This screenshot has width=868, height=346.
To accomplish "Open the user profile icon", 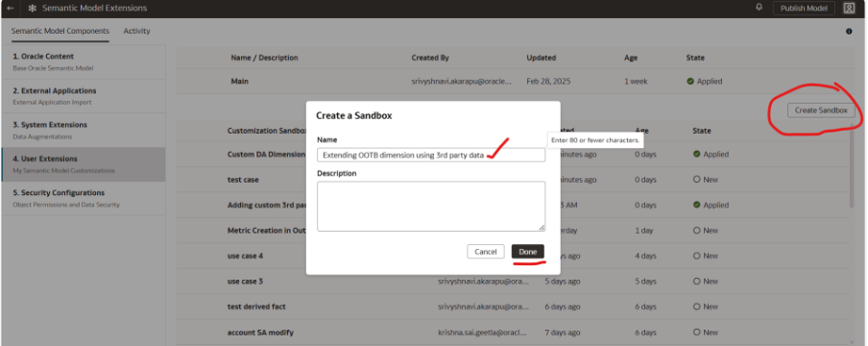I will point(849,8).
